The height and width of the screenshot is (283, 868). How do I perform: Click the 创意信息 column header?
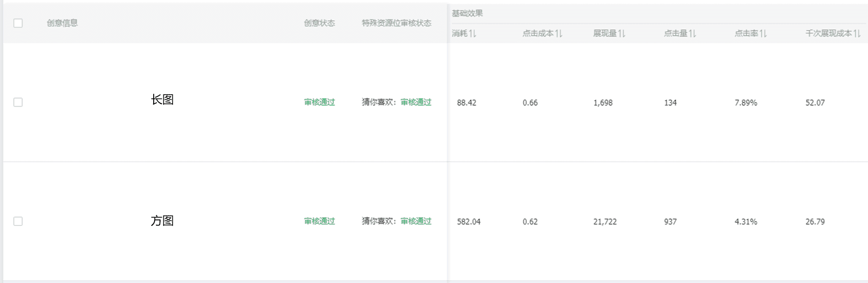pos(62,23)
